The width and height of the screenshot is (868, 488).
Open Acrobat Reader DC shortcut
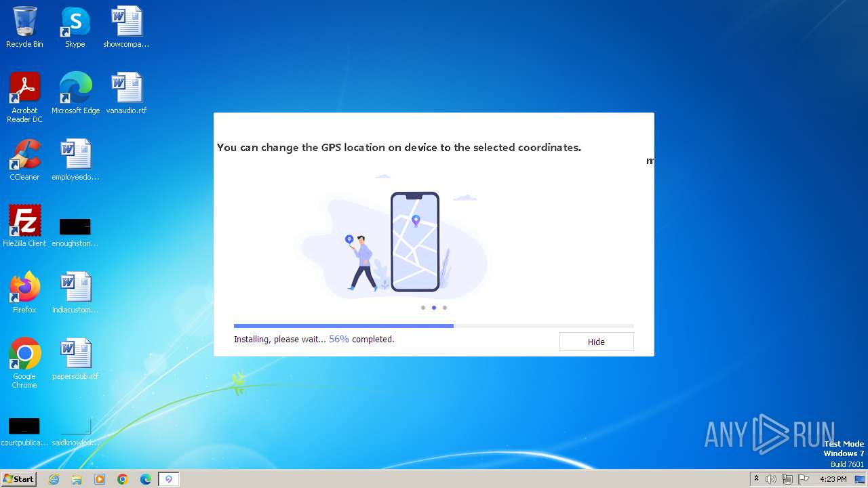click(x=24, y=98)
